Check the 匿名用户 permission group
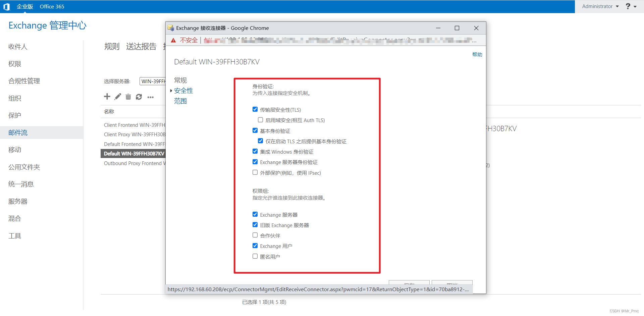 pos(255,256)
